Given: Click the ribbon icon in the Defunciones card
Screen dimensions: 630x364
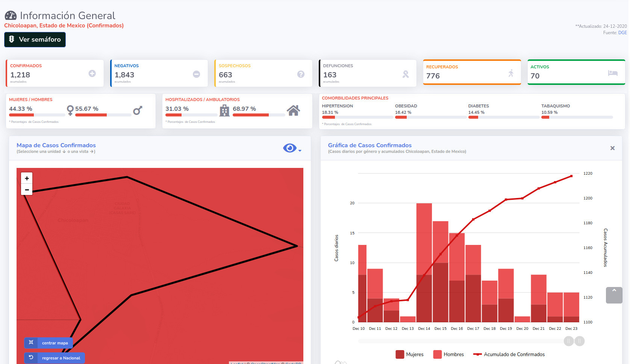Looking at the screenshot, I should pyautogui.click(x=406, y=74).
